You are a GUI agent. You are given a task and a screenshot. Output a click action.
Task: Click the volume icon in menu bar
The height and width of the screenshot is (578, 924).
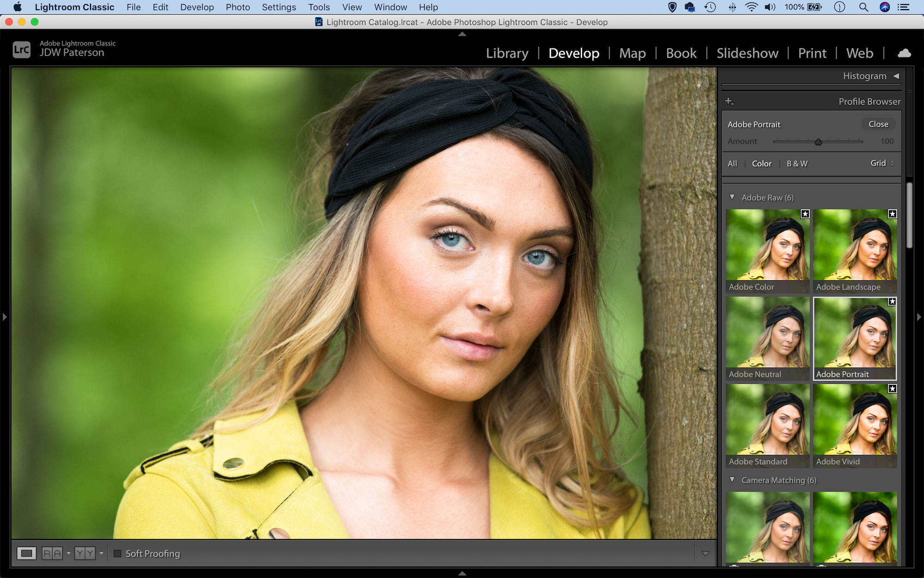point(770,7)
